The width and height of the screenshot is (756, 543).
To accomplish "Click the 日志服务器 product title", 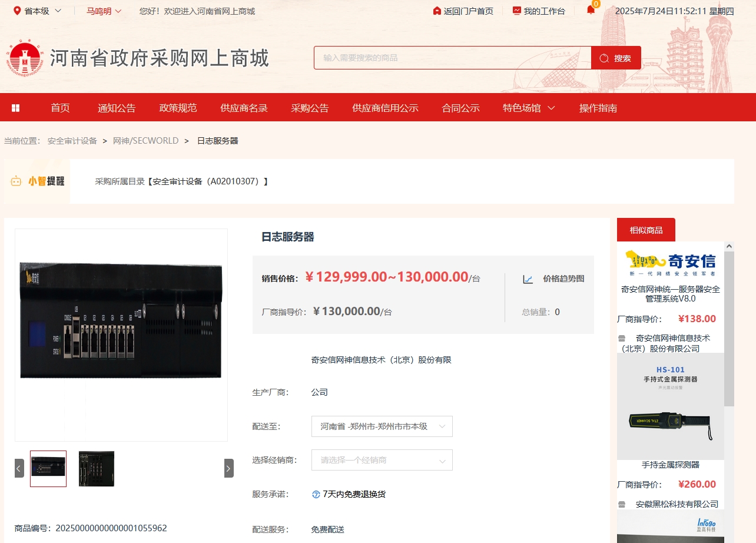I will click(x=288, y=237).
